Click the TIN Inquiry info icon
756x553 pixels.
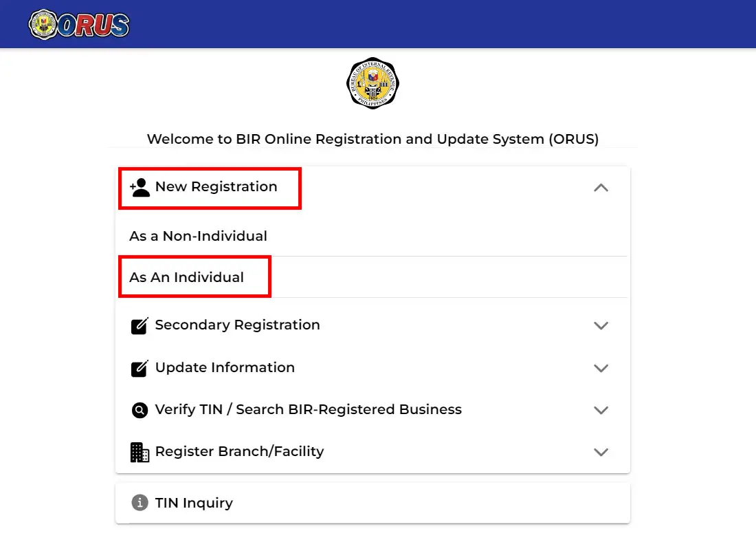[x=140, y=503]
